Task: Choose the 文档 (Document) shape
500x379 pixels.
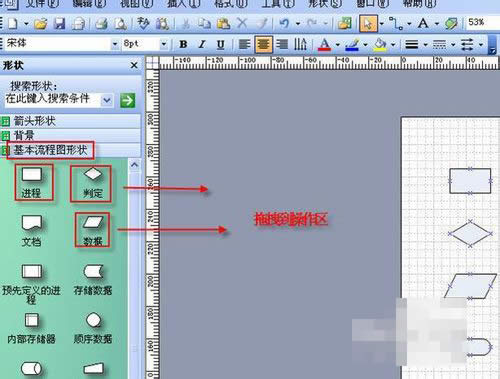Action: 31,231
